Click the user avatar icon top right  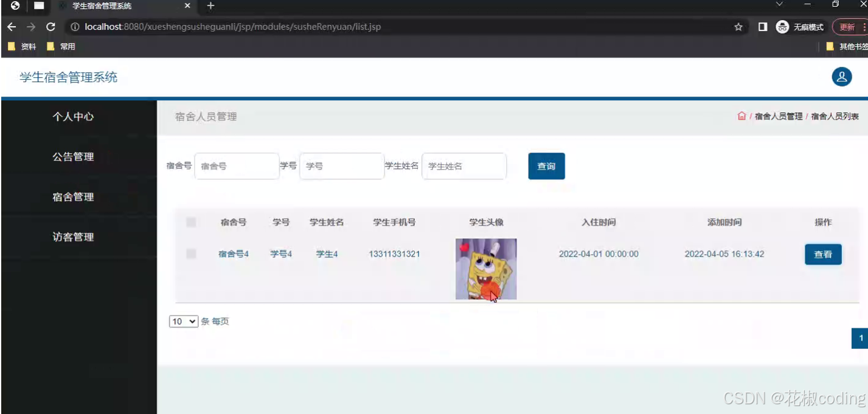pos(841,77)
